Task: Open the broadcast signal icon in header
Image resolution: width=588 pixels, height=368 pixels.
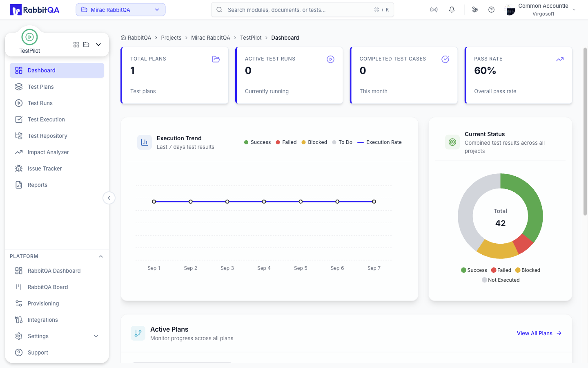Action: click(x=434, y=10)
